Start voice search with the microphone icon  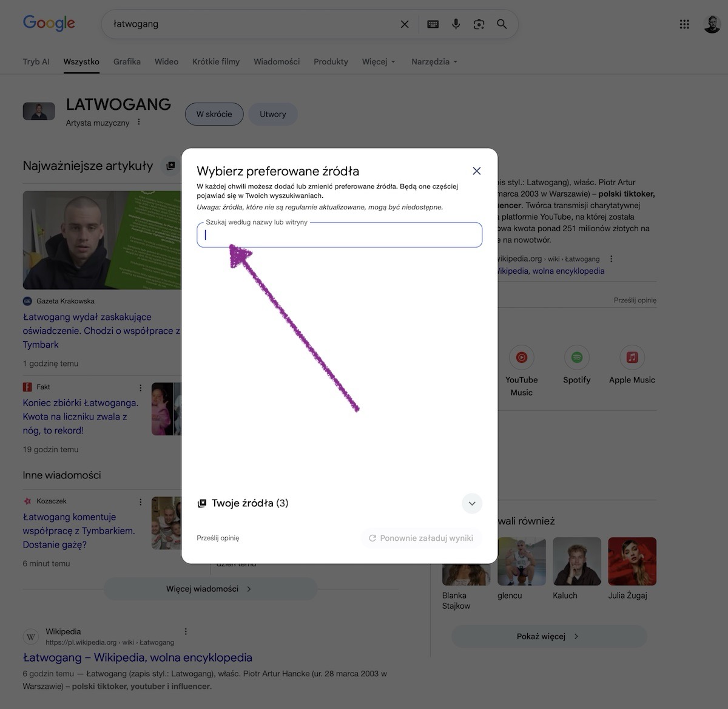pyautogui.click(x=456, y=24)
